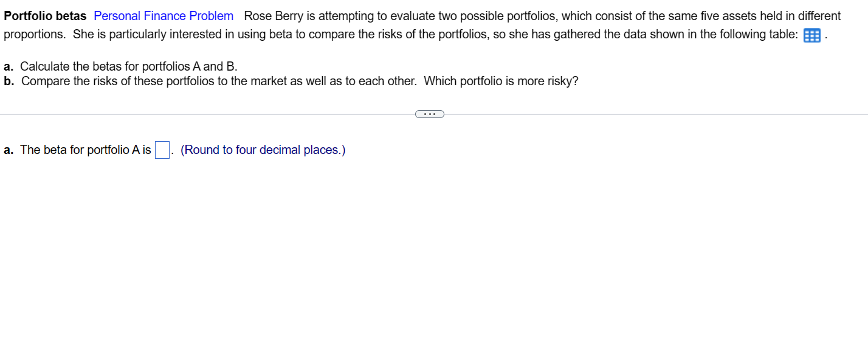Click the Portfolio betas title text
Screen dimensions: 868x356
pos(44,16)
